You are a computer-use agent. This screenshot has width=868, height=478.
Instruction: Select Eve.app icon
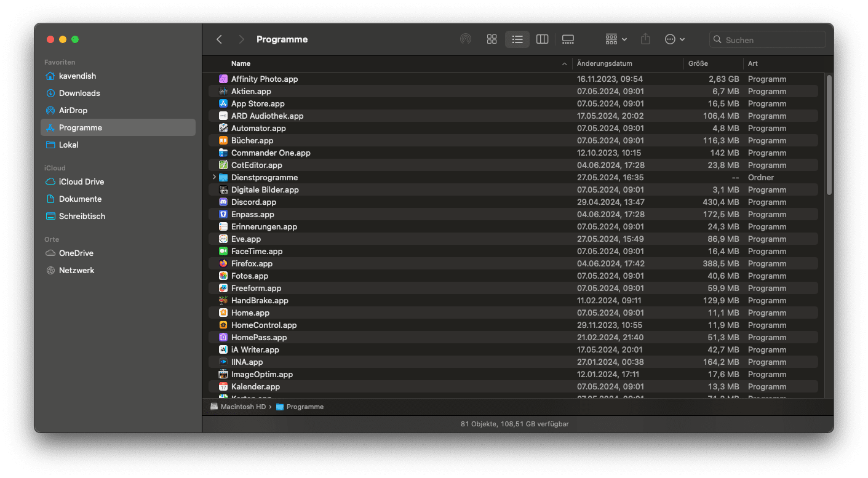223,239
